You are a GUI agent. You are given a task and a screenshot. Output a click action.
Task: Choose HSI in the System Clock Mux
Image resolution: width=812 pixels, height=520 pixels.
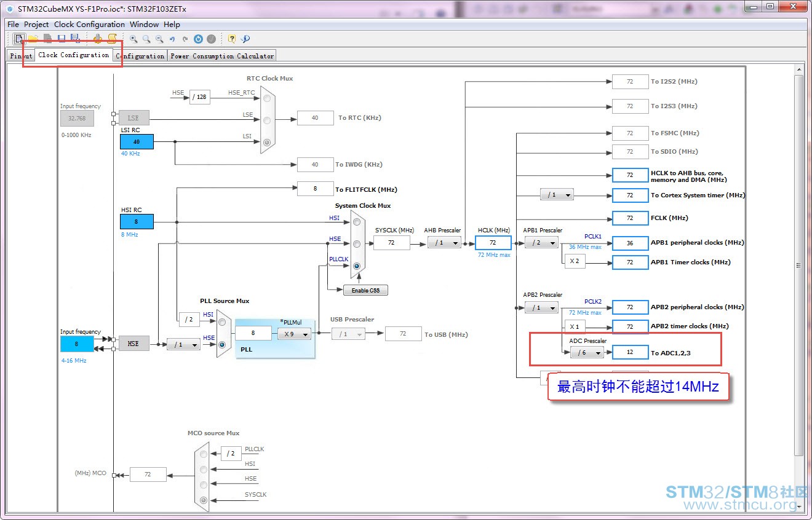coord(357,222)
